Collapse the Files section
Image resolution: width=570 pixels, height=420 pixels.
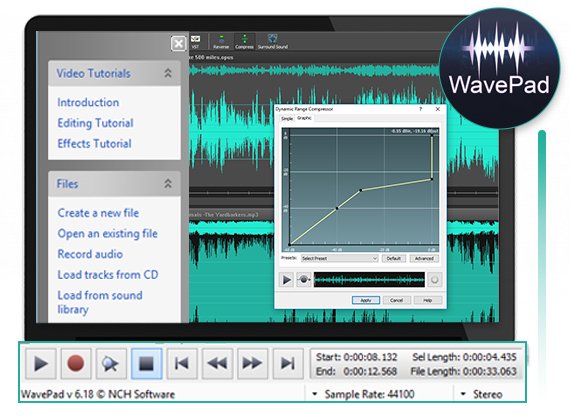pos(168,184)
